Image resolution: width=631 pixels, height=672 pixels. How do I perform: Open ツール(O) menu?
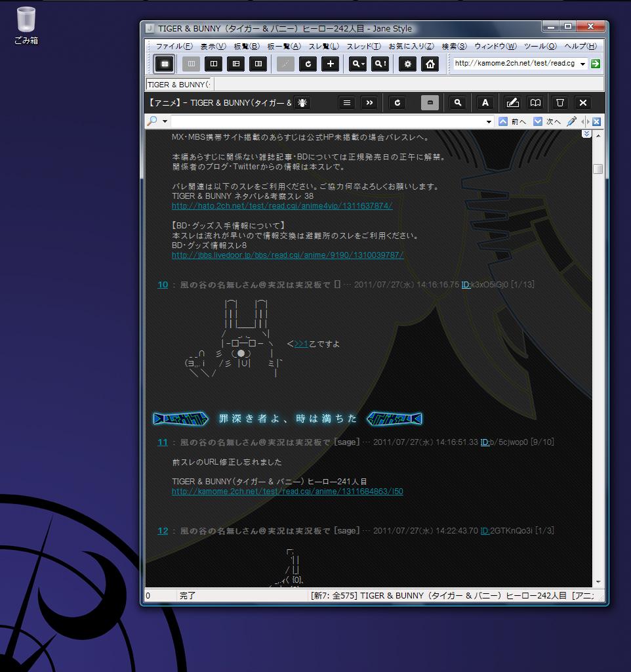[540, 47]
